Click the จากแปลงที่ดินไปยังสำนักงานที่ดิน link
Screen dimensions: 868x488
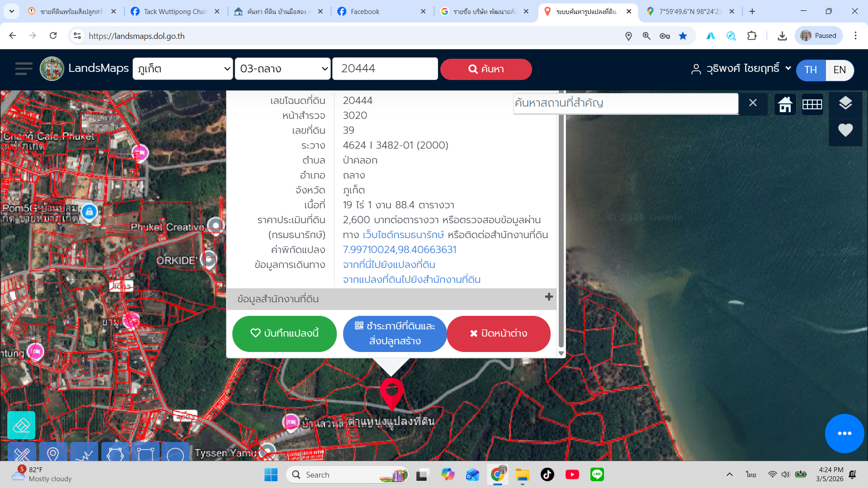pyautogui.click(x=411, y=279)
